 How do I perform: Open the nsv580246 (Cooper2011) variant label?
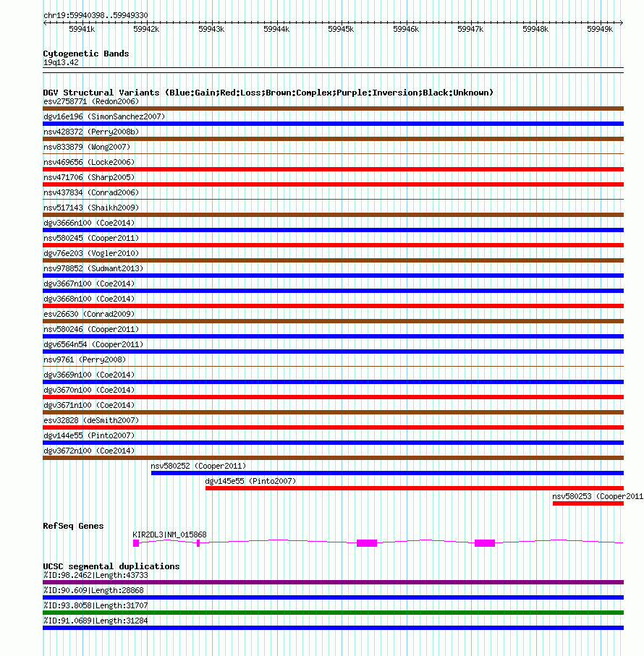point(90,329)
